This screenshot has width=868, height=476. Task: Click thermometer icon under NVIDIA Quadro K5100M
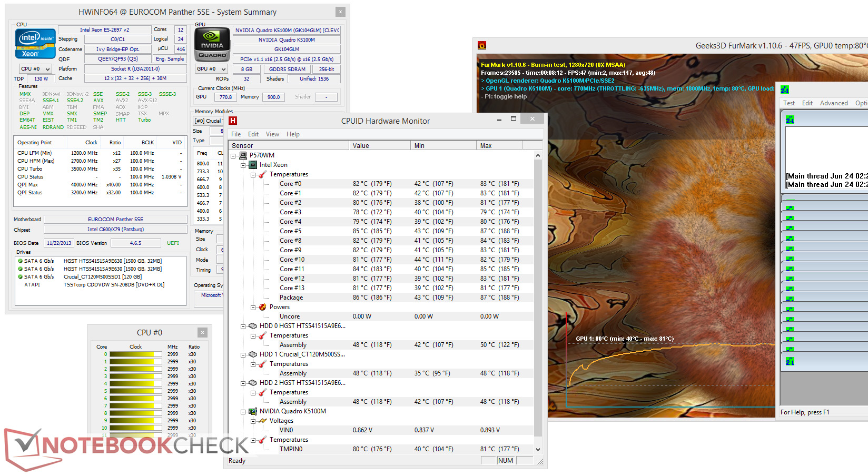pos(262,440)
